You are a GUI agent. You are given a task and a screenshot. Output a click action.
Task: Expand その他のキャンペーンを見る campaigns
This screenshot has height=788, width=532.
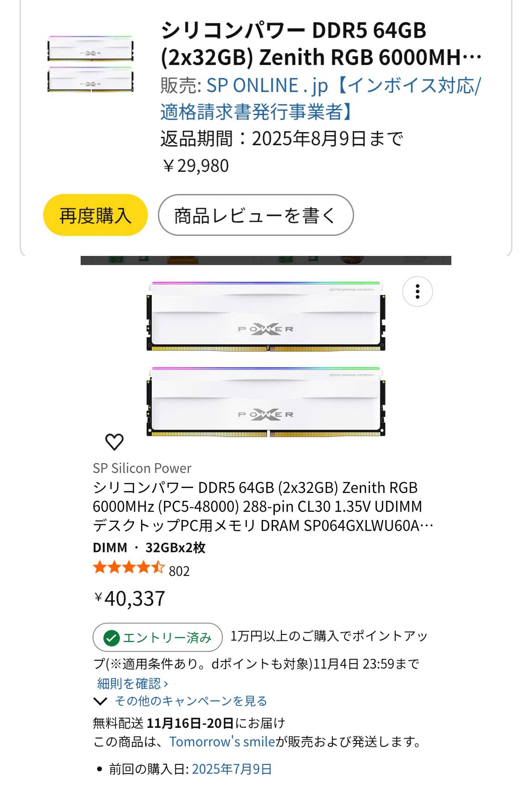point(191,701)
